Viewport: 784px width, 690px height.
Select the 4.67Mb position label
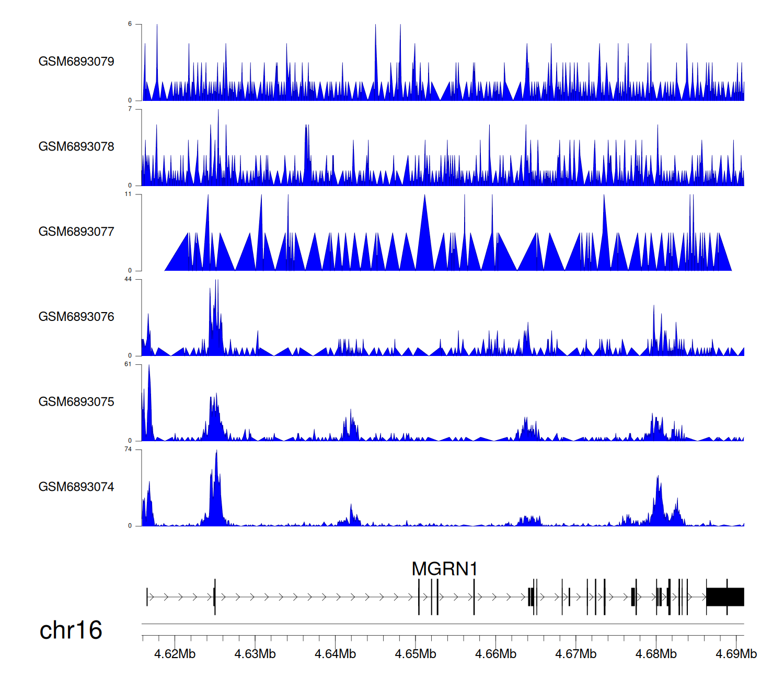coord(575,654)
